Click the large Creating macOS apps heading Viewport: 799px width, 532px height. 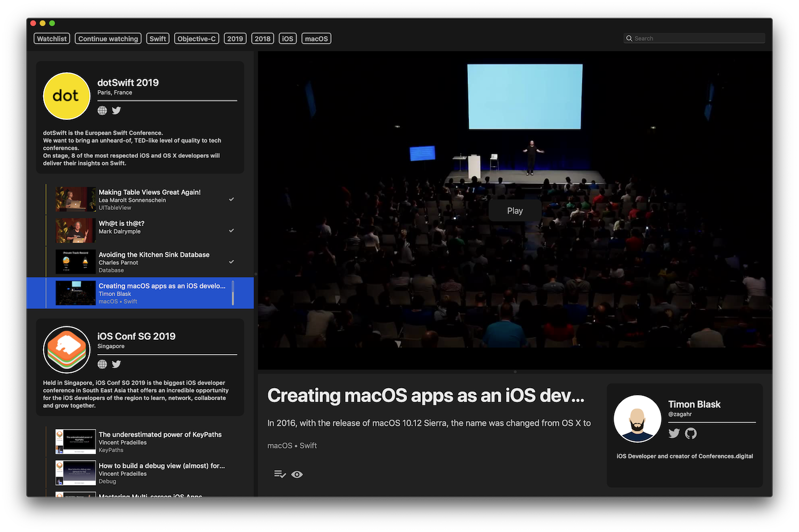[x=426, y=396]
